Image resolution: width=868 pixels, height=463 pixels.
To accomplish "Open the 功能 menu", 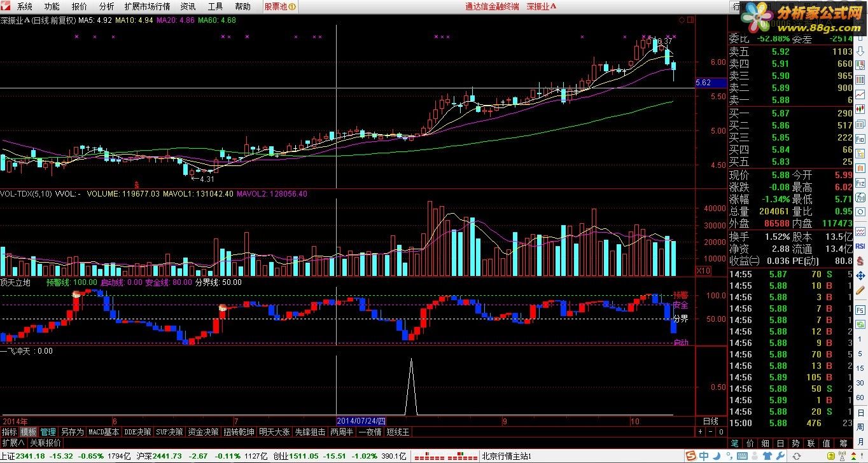I will pyautogui.click(x=52, y=6).
